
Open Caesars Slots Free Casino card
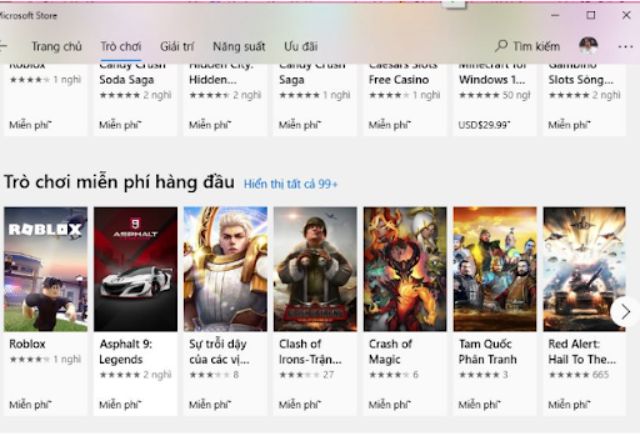click(x=405, y=100)
